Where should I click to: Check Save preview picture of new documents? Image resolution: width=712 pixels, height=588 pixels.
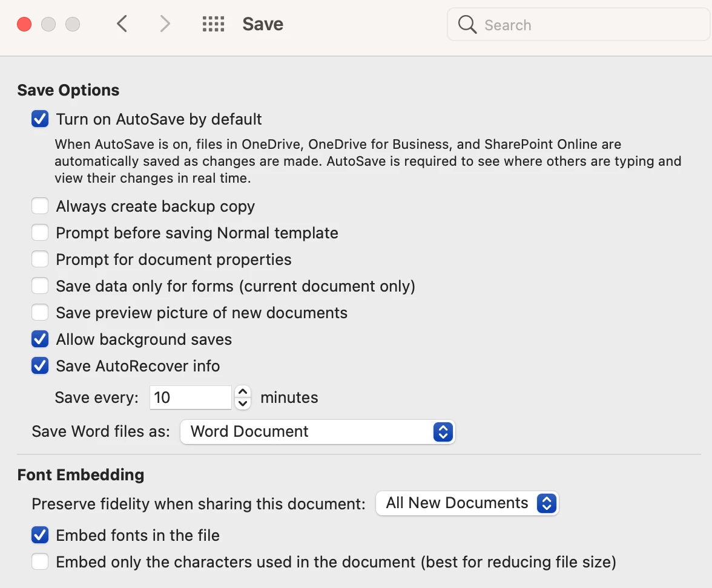tap(40, 313)
